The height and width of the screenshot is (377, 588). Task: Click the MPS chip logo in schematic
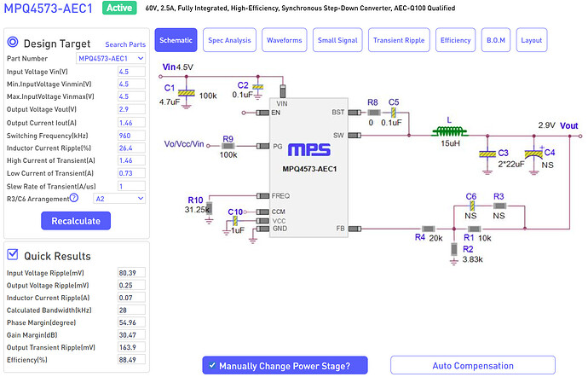click(308, 149)
